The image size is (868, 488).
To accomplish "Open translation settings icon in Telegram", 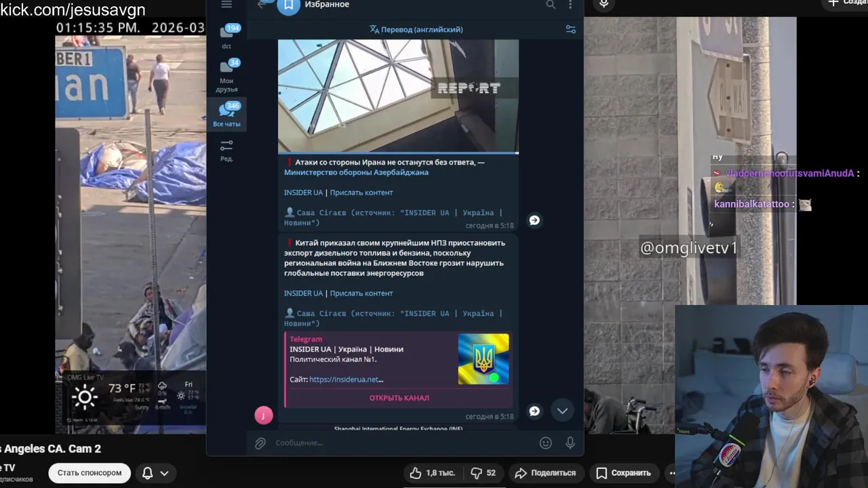I will 570,29.
